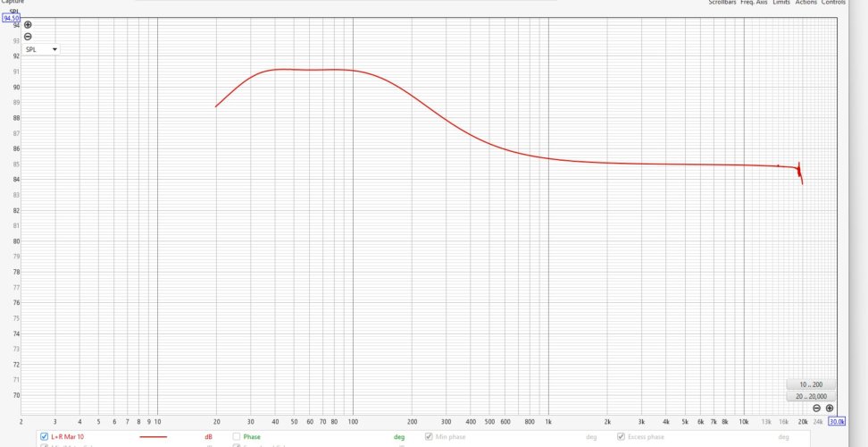Open the Freq. Axis option
Image resolution: width=868 pixels, height=447 pixels.
click(x=754, y=2)
